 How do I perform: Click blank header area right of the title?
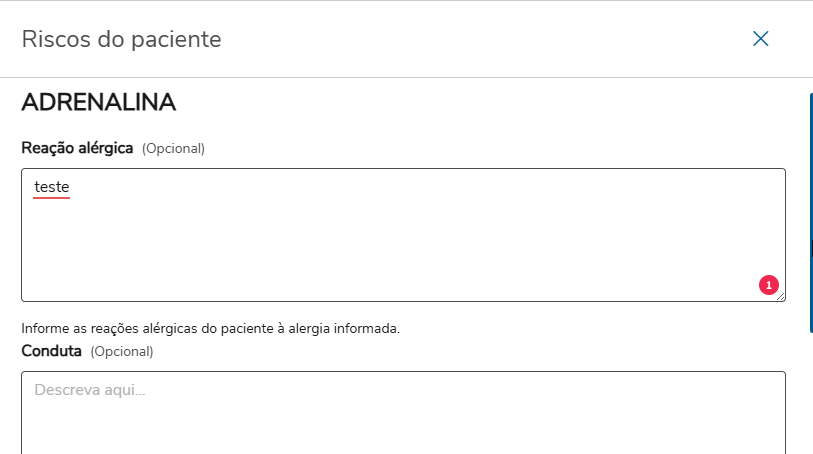tap(480, 40)
